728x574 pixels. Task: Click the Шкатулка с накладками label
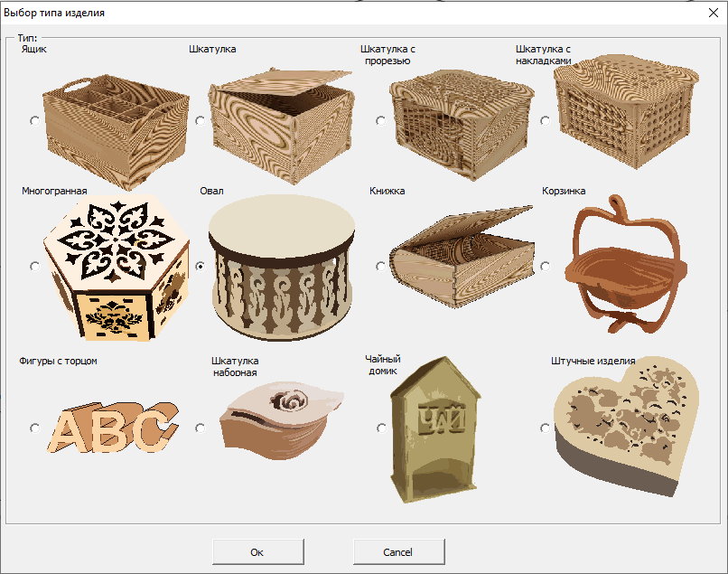tap(543, 55)
